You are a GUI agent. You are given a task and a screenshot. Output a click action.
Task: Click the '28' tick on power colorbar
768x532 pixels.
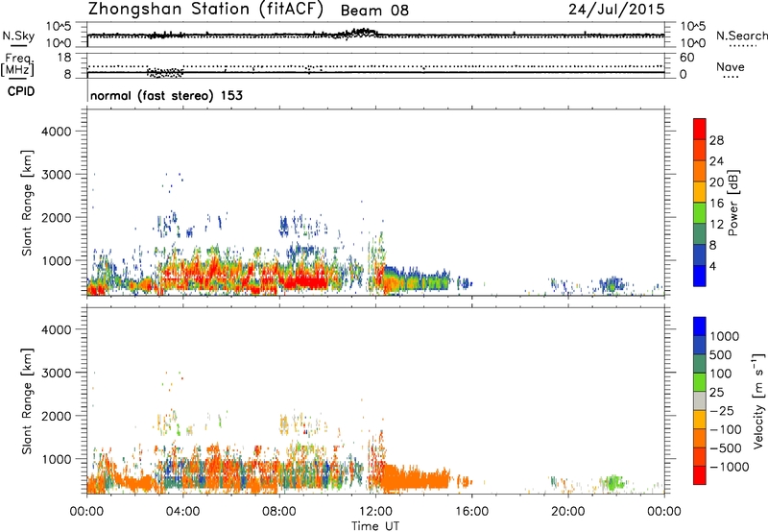716,140
